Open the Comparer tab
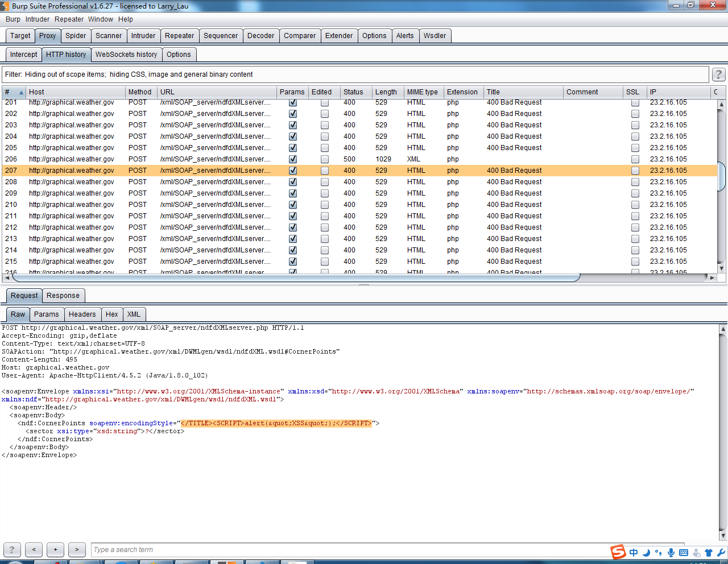Screen dimensions: 728x564 point(300,36)
